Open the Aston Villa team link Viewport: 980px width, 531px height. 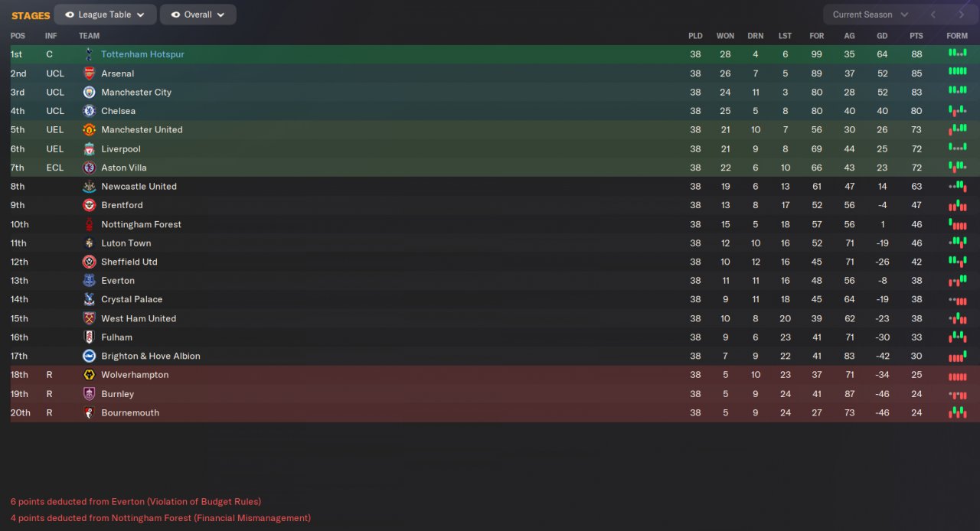124,168
